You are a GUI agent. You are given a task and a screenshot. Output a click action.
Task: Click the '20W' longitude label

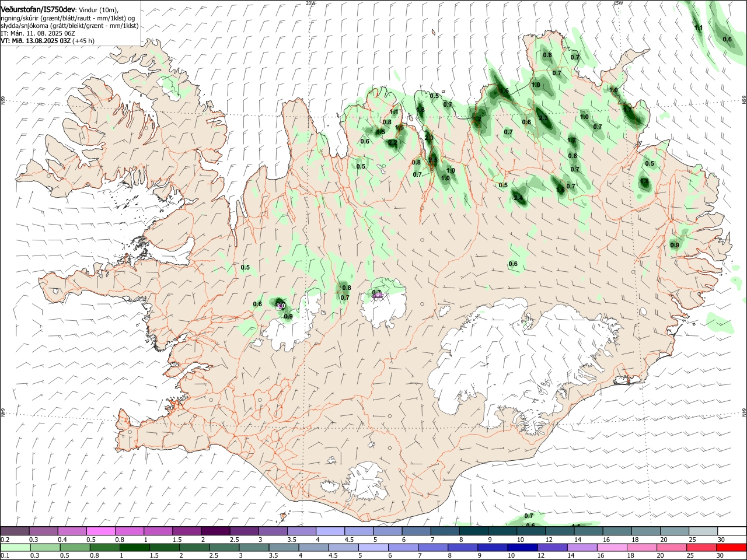310,3
